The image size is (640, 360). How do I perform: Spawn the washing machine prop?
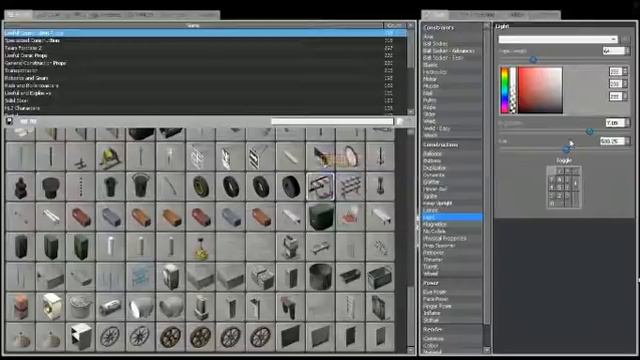pyautogui.click(x=50, y=307)
